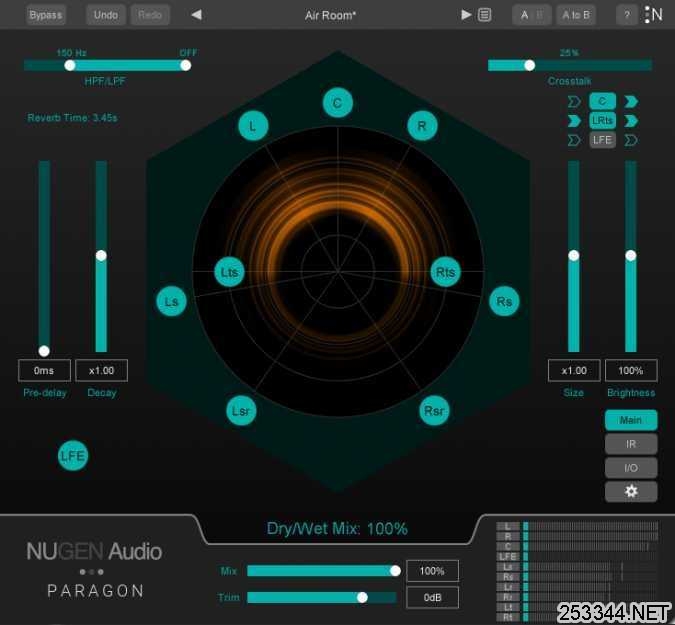
Task: Open the preset list browser
Action: 484,15
